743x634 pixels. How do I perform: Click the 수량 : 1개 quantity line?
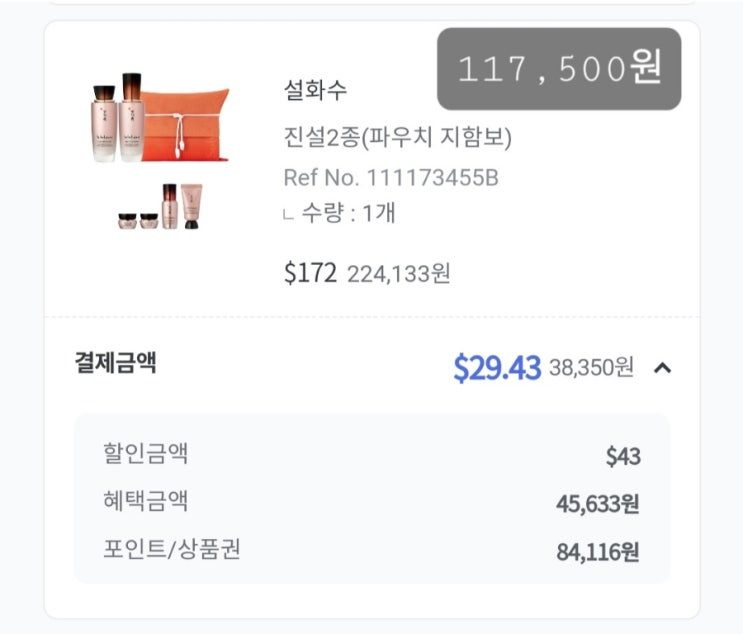pos(345,213)
